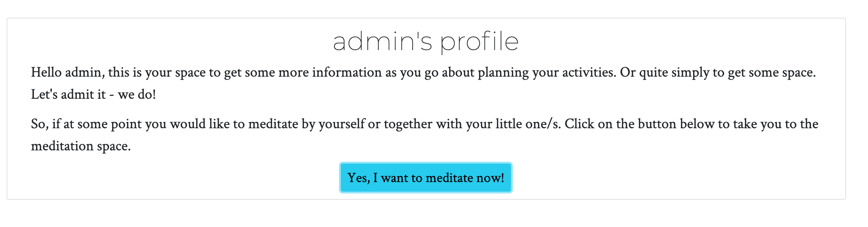Click the word "admin's" in the title
Screen dimensions: 868x227
(x=382, y=41)
